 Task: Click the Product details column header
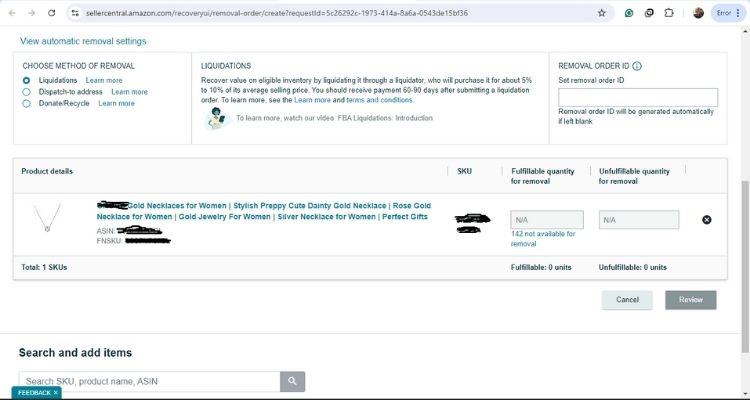pos(47,171)
